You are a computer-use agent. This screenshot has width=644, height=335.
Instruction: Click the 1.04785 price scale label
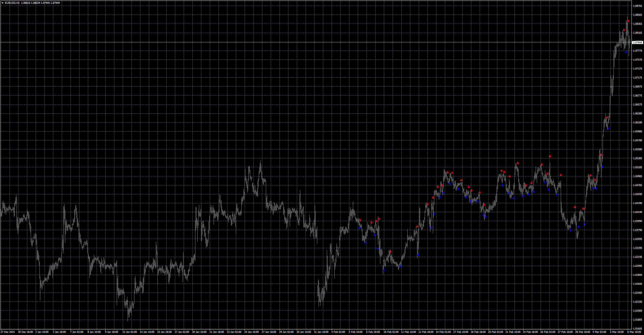coord(637,185)
